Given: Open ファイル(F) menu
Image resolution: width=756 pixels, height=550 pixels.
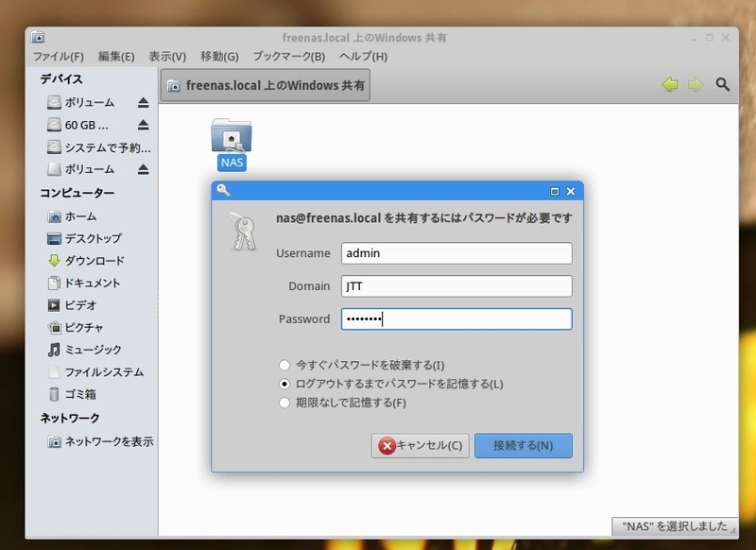Looking at the screenshot, I should (59, 57).
